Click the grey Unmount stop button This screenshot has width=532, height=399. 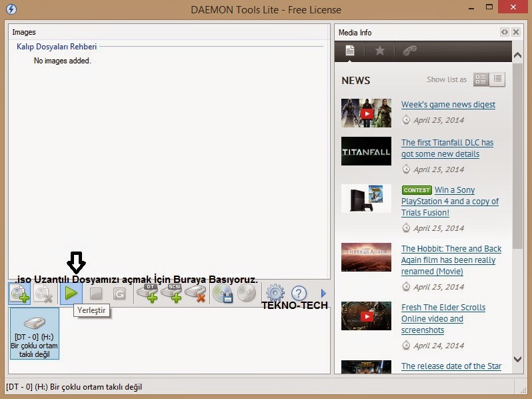point(96,294)
